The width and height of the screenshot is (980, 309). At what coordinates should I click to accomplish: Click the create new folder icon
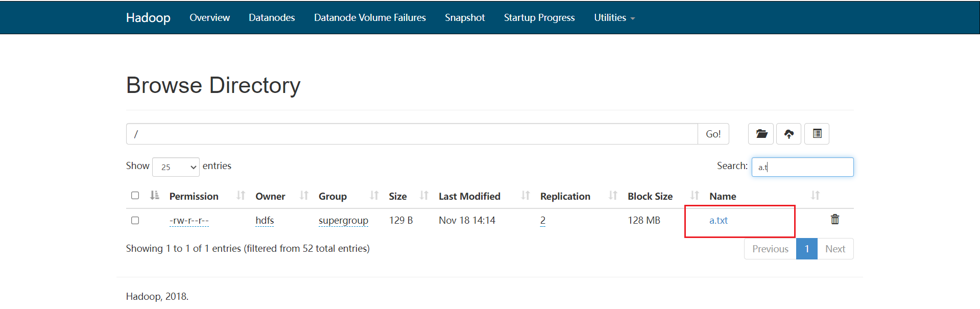click(x=761, y=134)
